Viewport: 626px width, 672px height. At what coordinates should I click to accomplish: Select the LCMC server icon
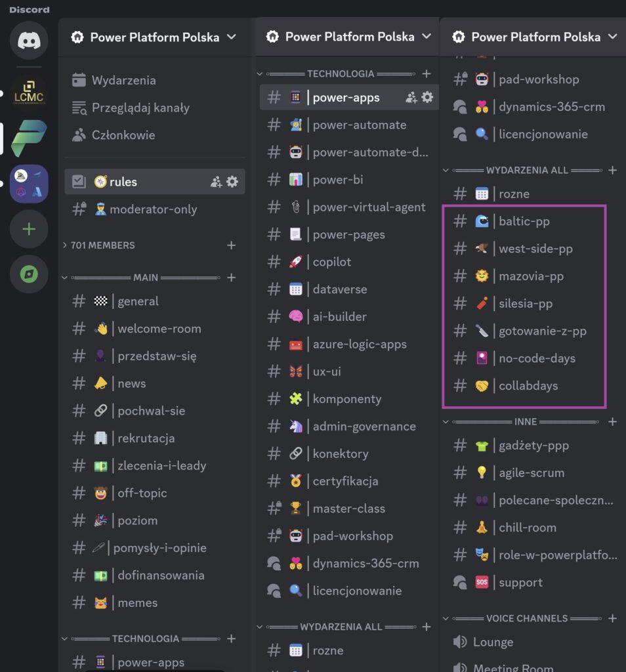(29, 92)
